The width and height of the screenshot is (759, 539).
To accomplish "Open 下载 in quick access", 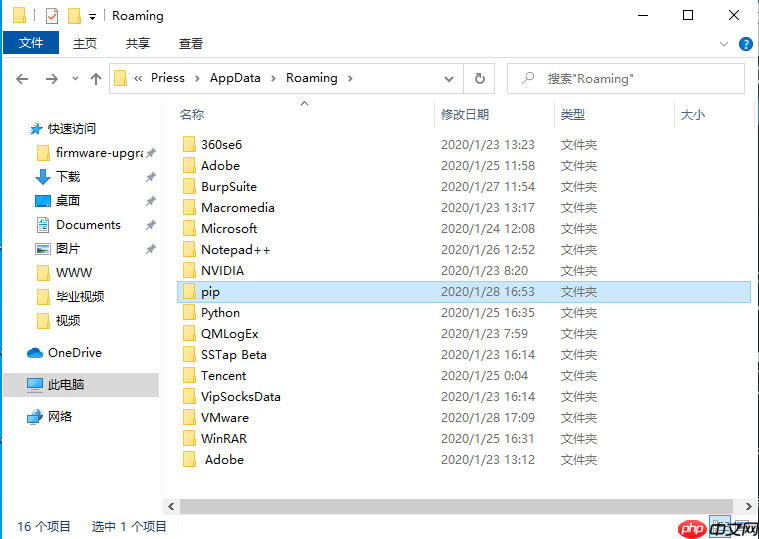I will (x=68, y=177).
